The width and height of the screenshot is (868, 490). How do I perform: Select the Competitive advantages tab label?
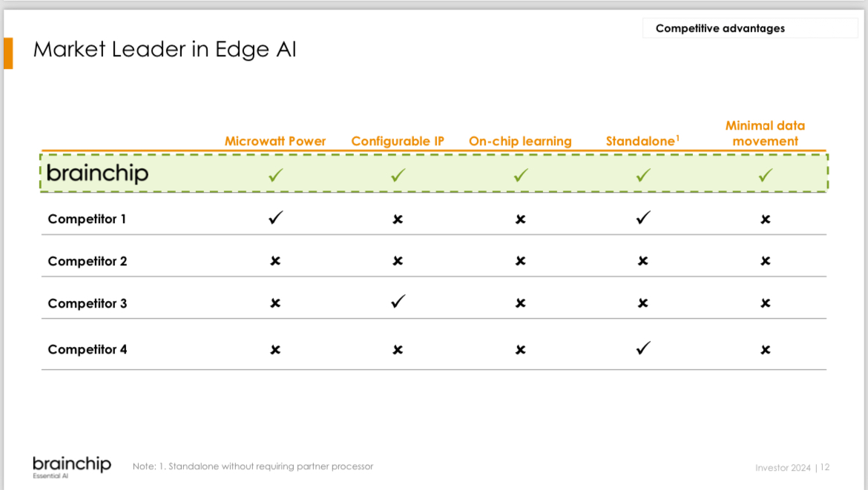pos(720,28)
